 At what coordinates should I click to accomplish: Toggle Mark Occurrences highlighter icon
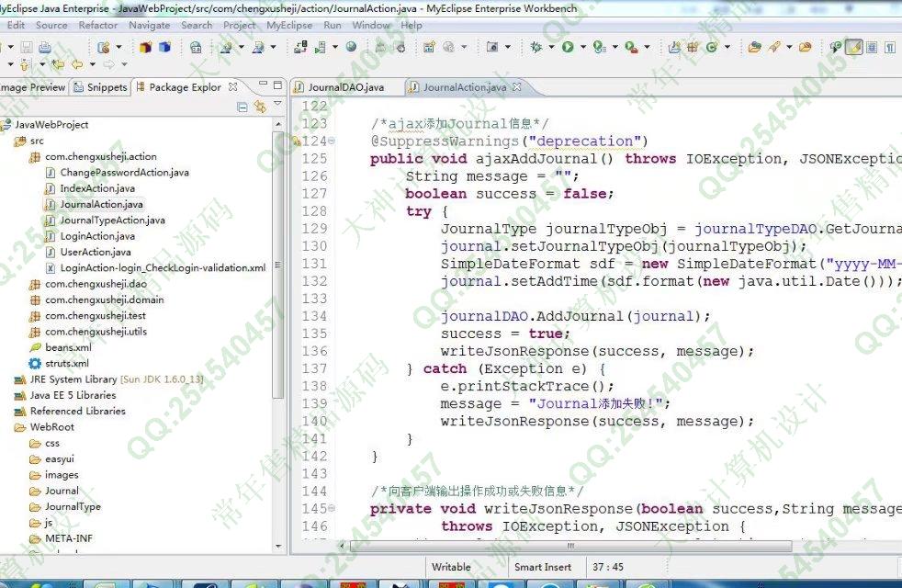tap(854, 47)
